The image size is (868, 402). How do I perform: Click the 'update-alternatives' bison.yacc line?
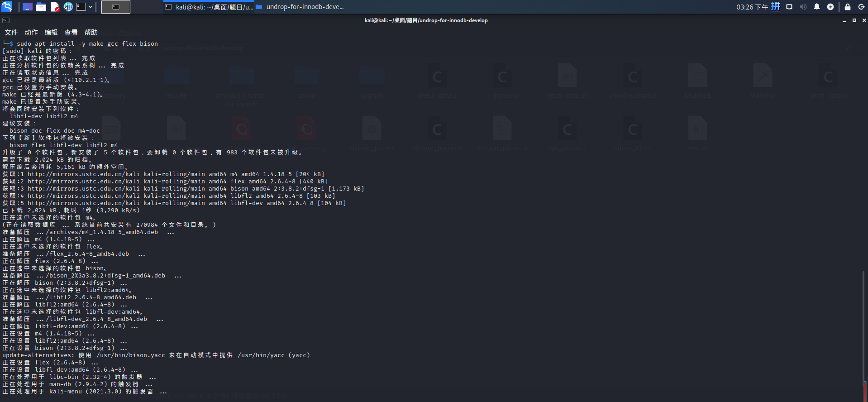point(156,355)
